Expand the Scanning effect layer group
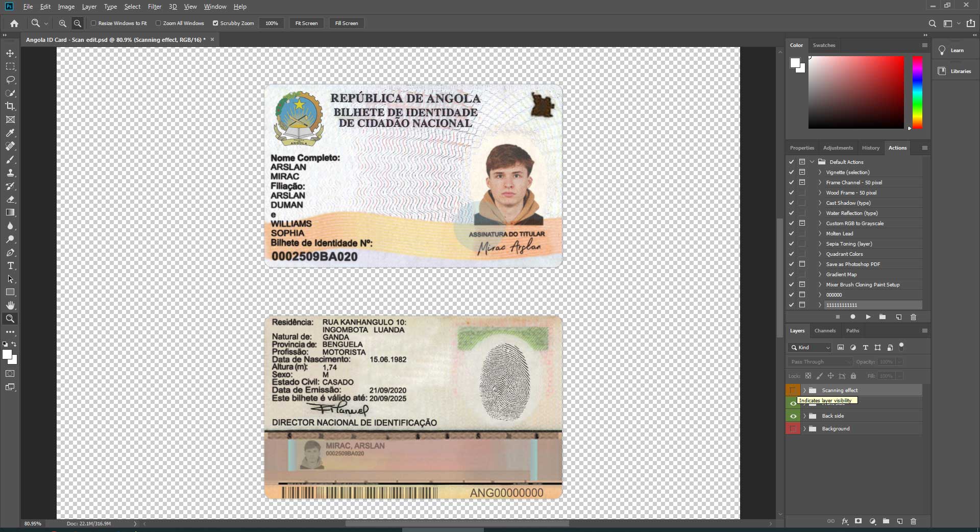The image size is (980, 532). 804,391
